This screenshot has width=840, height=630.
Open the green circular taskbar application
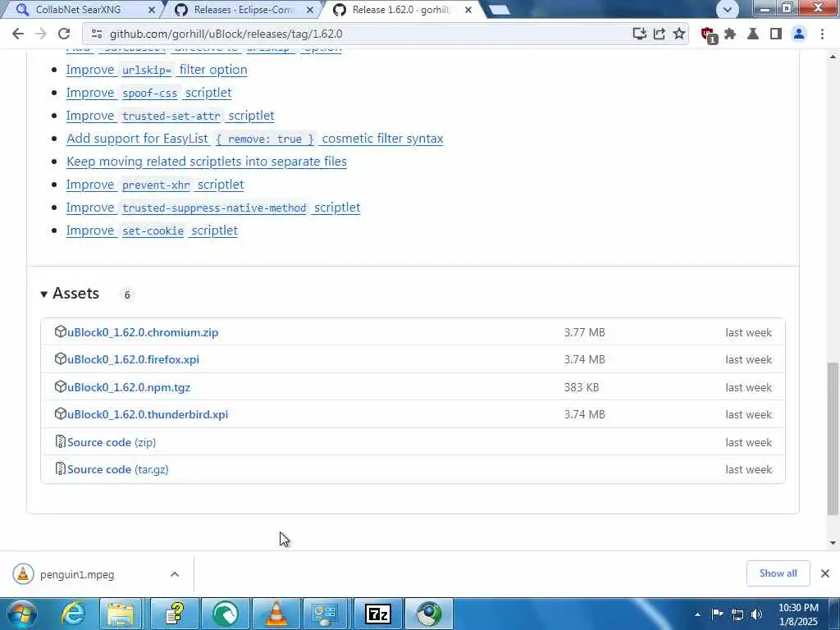click(225, 614)
